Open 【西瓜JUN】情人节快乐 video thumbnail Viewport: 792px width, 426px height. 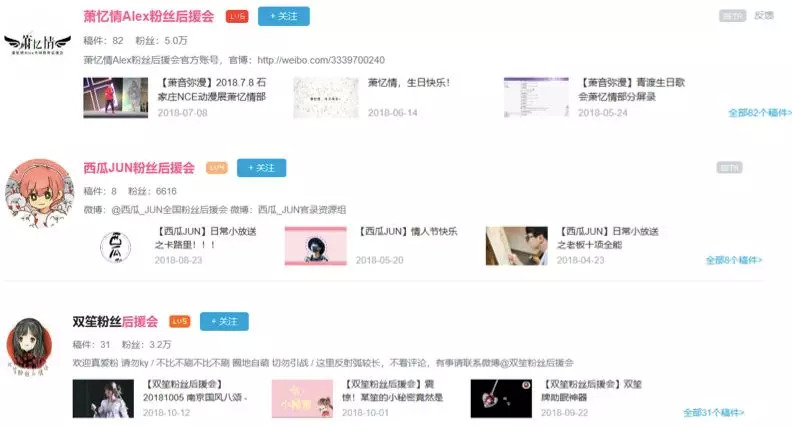pyautogui.click(x=316, y=246)
